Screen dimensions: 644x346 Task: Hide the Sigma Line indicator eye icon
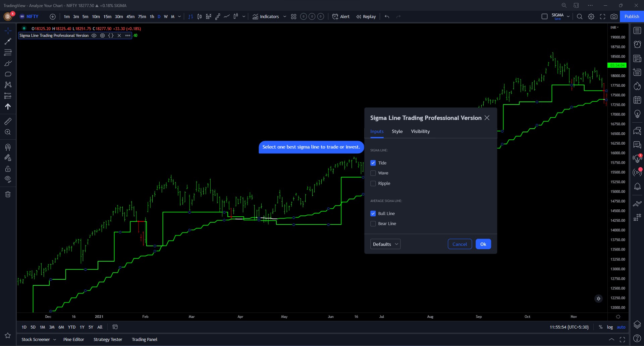pos(94,36)
